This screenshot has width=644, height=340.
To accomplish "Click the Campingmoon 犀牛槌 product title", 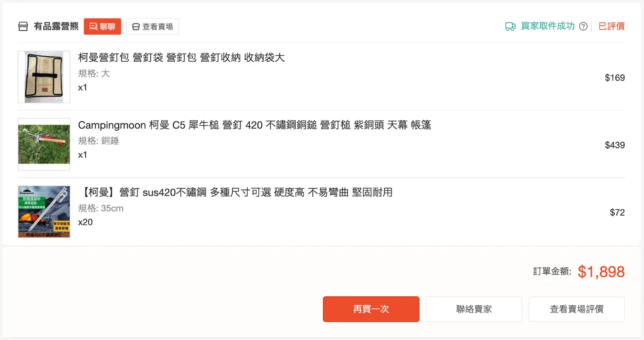I will coord(254,125).
